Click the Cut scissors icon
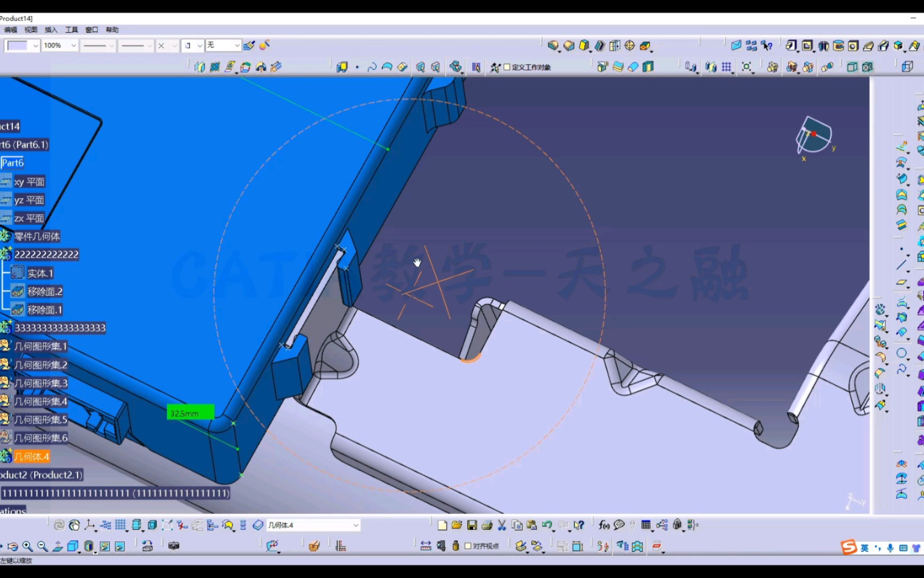Viewport: 924px width, 578px height. [502, 525]
